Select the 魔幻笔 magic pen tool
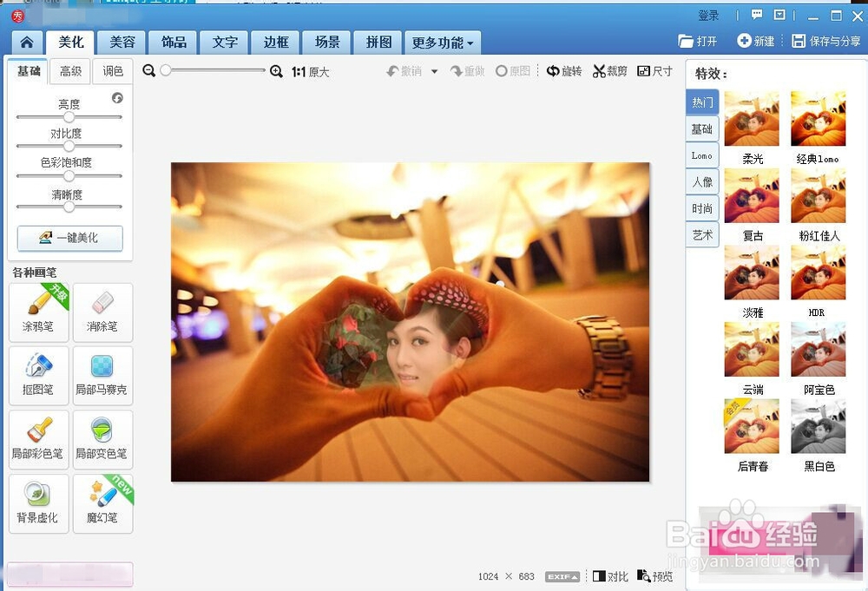868x591 pixels. coord(102,502)
